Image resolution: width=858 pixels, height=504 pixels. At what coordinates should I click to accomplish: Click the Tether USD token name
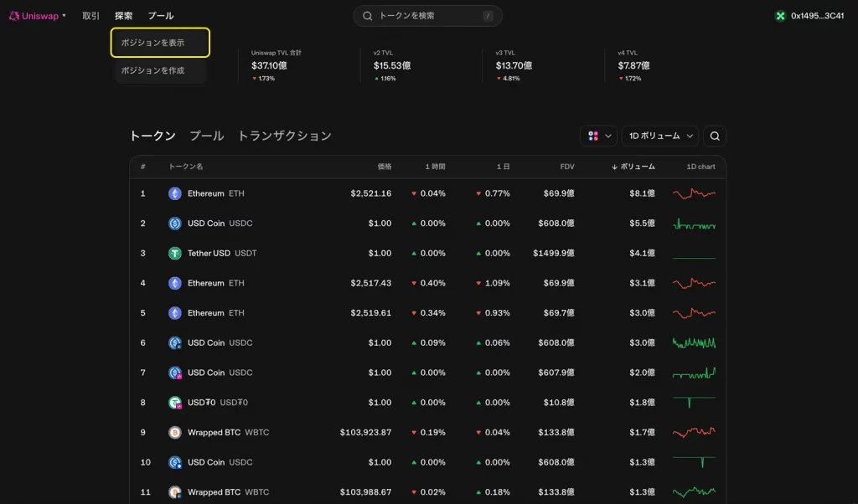click(x=209, y=253)
